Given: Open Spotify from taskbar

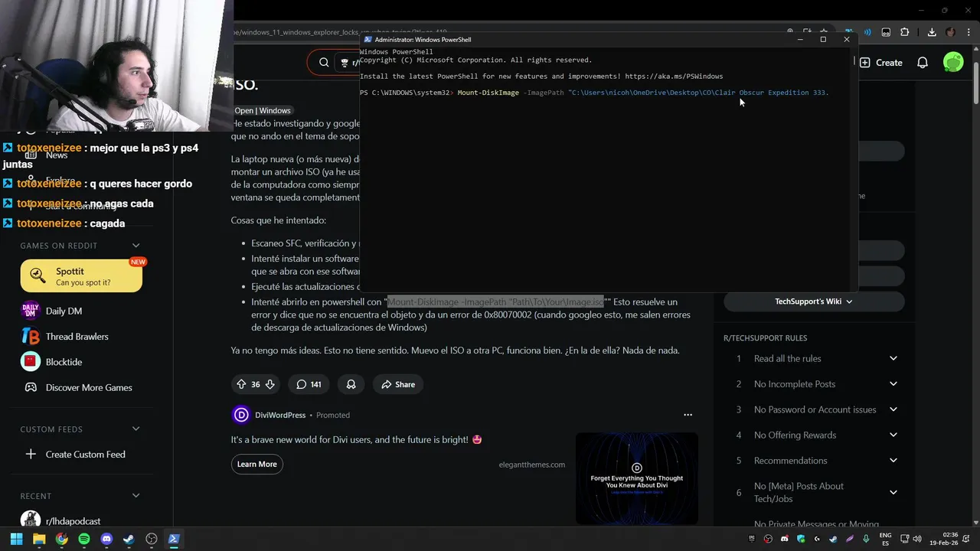Looking at the screenshot, I should (84, 539).
